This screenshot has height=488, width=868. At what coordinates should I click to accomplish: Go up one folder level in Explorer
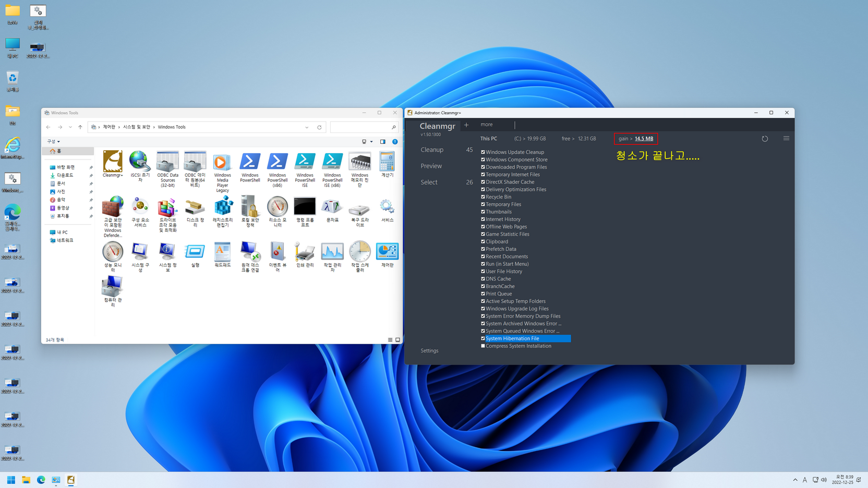(x=80, y=127)
